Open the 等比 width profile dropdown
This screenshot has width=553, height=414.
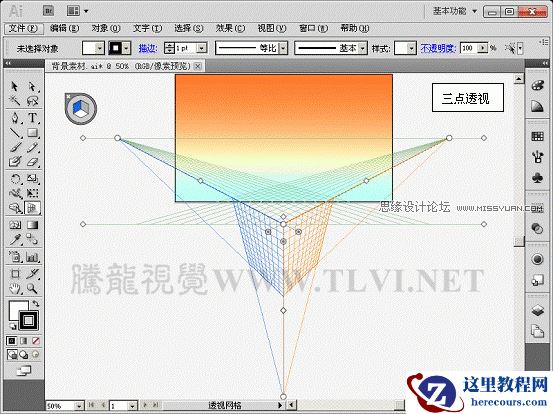(283, 48)
